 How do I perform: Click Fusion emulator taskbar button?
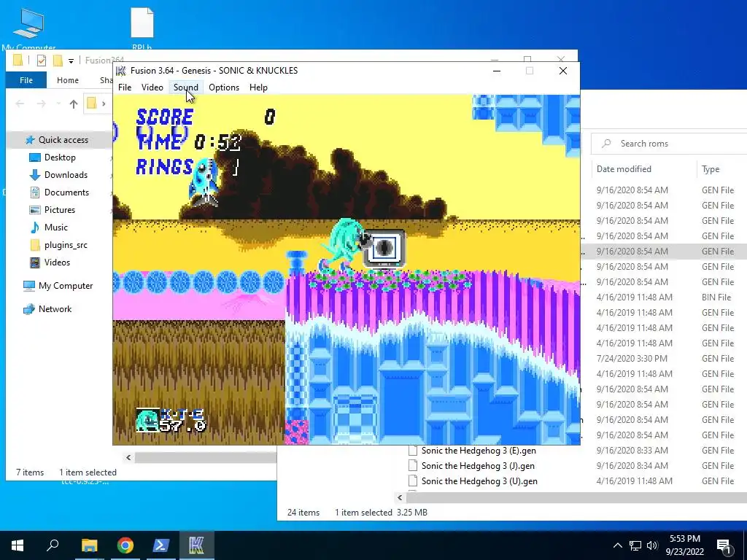(196, 545)
